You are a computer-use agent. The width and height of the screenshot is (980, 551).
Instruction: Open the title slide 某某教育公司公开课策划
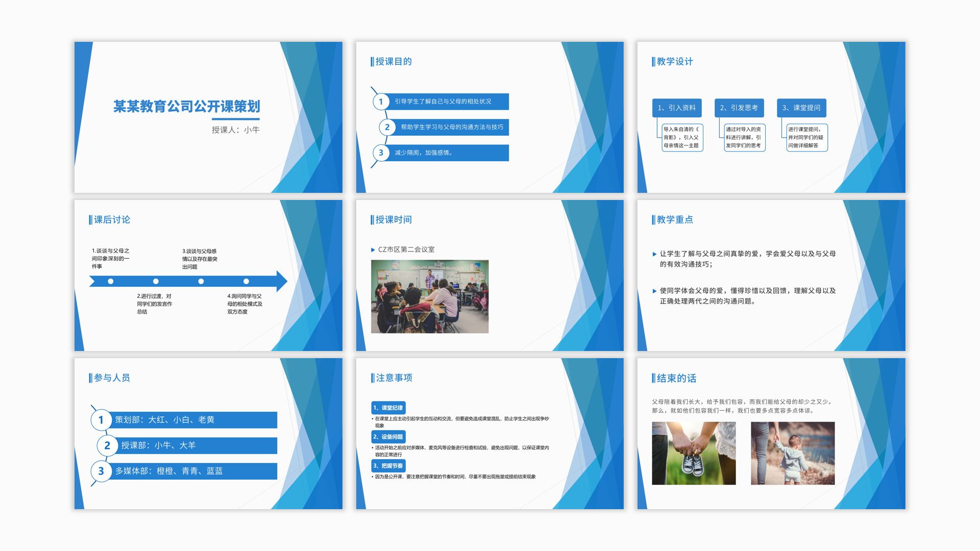[187, 107]
